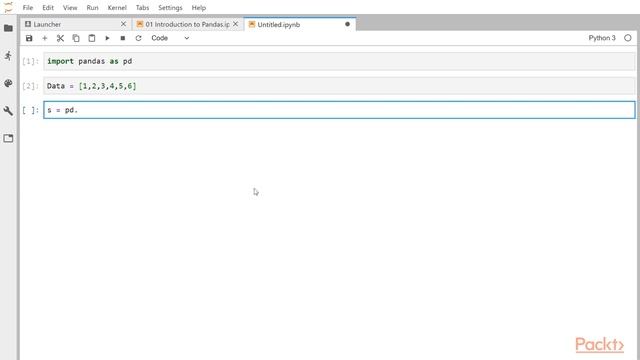Paste cell from clipboard
Viewport: 640px width, 360px height.
point(92,38)
